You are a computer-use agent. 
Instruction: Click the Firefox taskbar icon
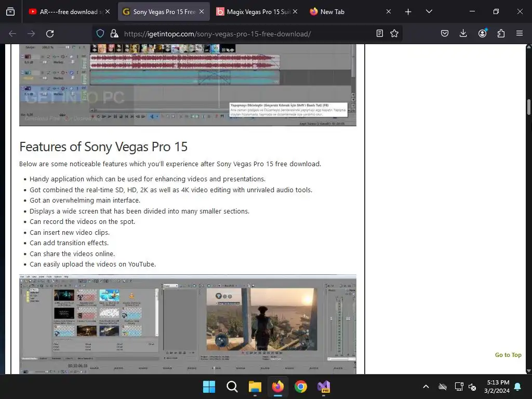(278, 387)
